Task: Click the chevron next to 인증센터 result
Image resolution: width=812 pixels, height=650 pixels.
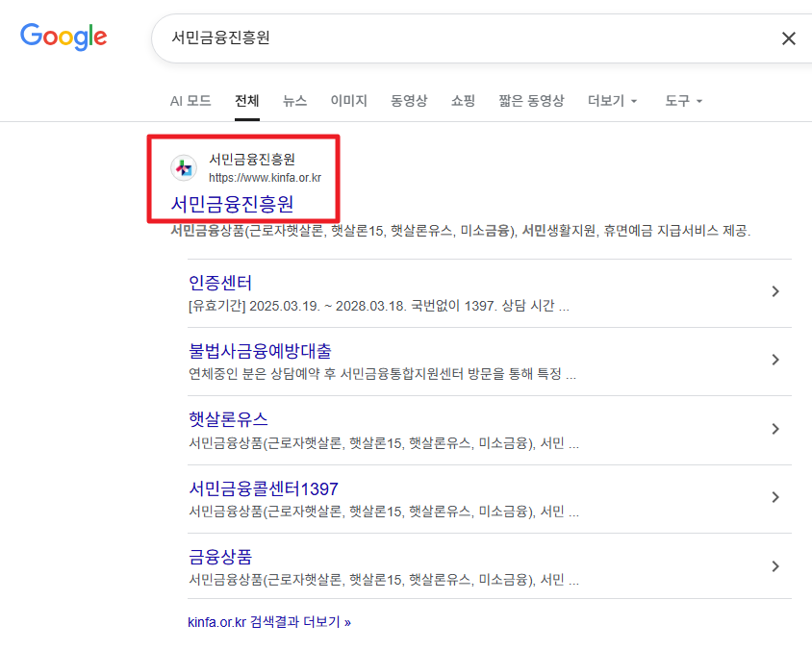Action: coord(775,292)
